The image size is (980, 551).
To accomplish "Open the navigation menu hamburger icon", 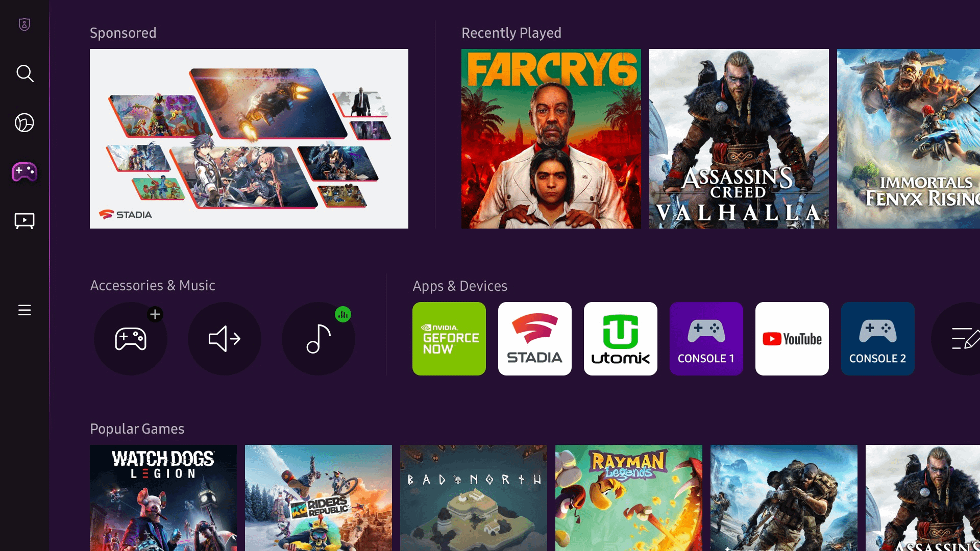I will click(25, 310).
